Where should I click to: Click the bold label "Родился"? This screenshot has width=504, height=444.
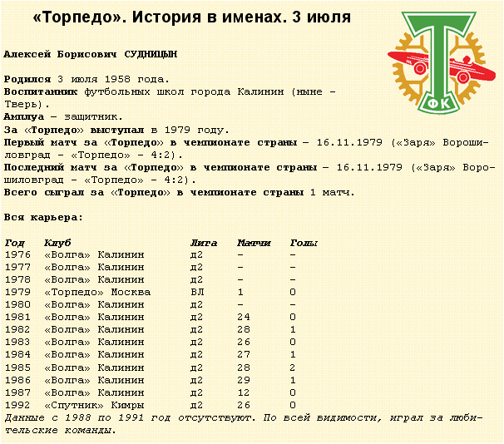(x=27, y=79)
